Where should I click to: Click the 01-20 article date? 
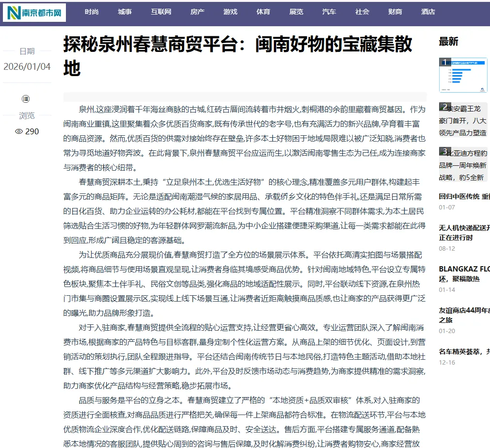pyautogui.click(x=447, y=331)
